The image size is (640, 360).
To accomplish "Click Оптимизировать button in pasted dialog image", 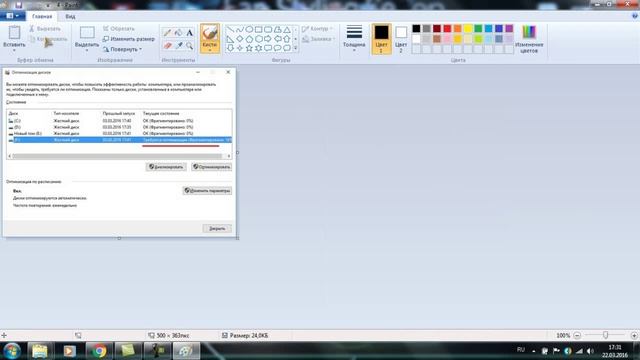I will 211,167.
